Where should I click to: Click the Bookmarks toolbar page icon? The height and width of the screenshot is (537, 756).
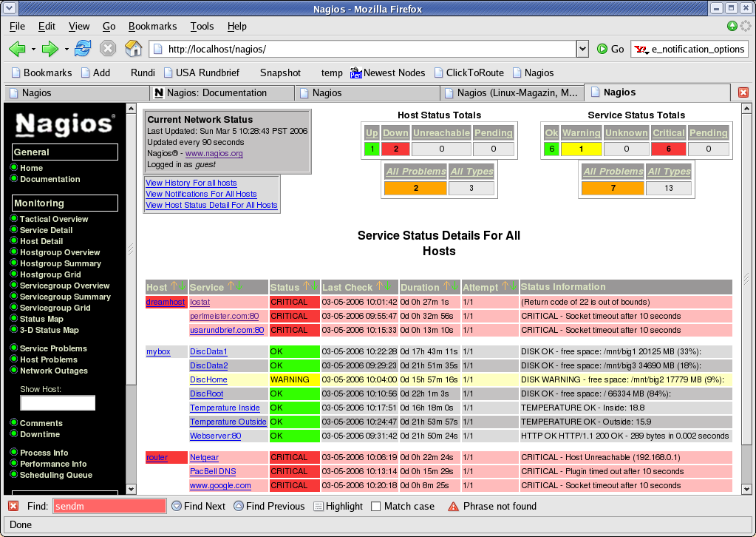tap(16, 72)
